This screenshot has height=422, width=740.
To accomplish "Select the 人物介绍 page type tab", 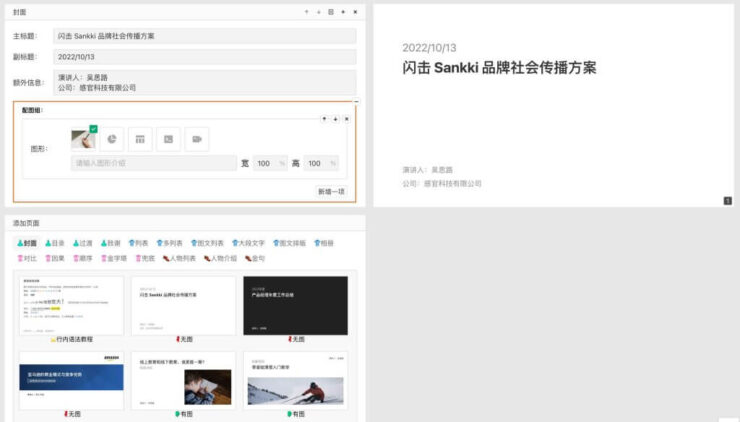I will point(220,258).
